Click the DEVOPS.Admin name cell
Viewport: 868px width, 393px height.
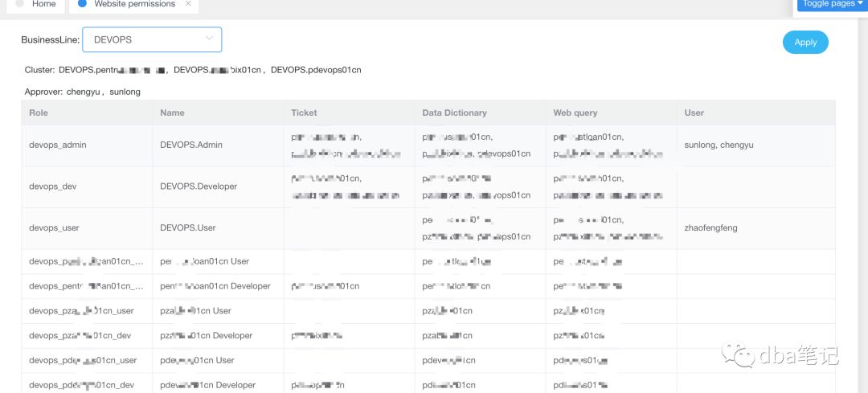(x=191, y=145)
